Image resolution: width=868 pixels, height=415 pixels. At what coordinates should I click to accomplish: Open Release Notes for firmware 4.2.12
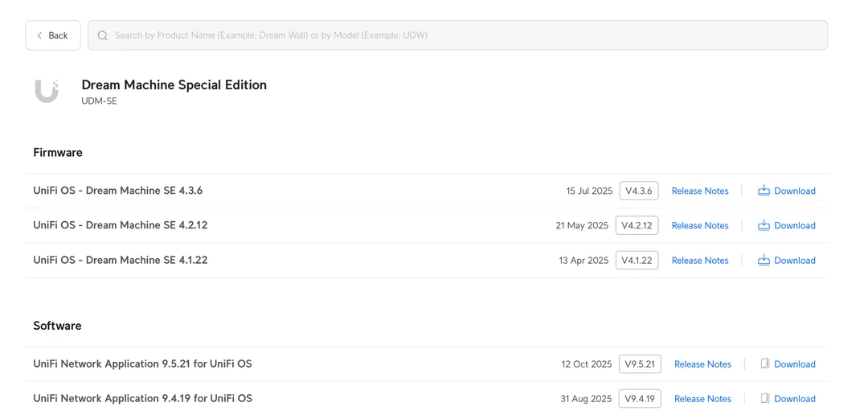click(700, 225)
